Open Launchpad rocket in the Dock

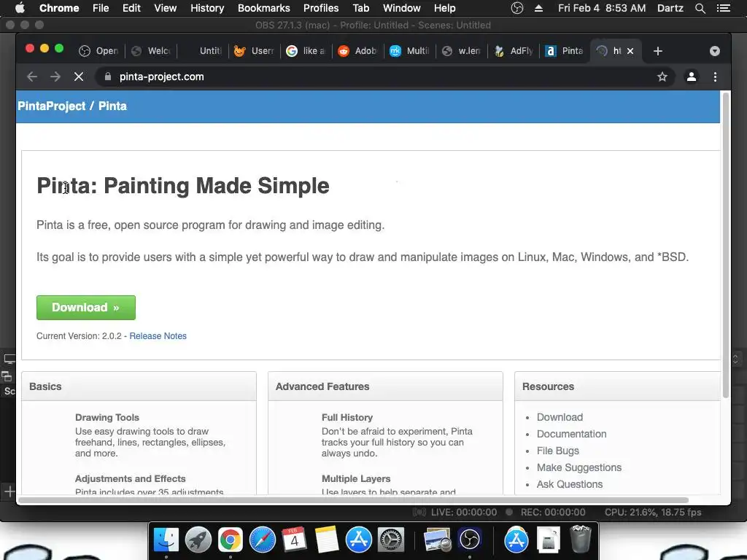(198, 540)
